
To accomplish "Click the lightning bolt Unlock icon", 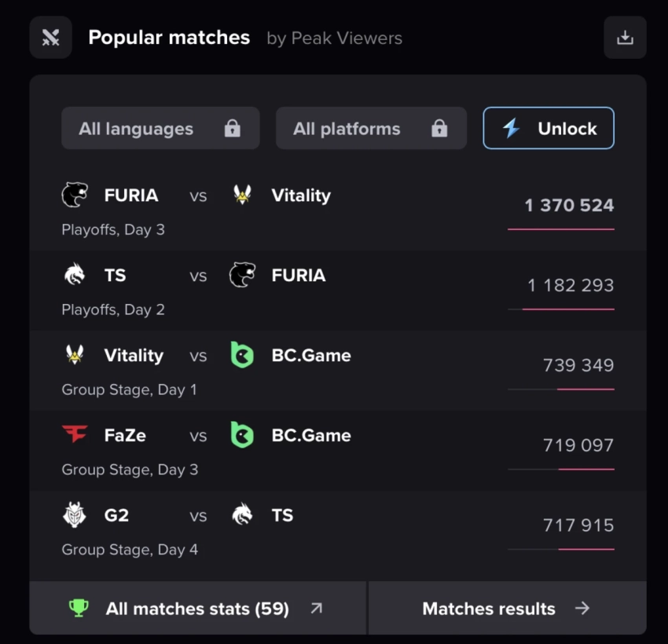I will click(512, 129).
